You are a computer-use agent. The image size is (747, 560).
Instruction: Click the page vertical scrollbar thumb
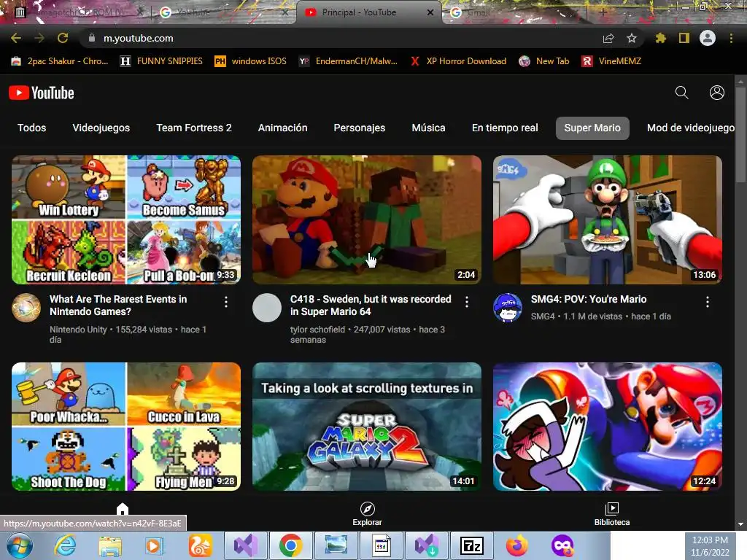740,134
